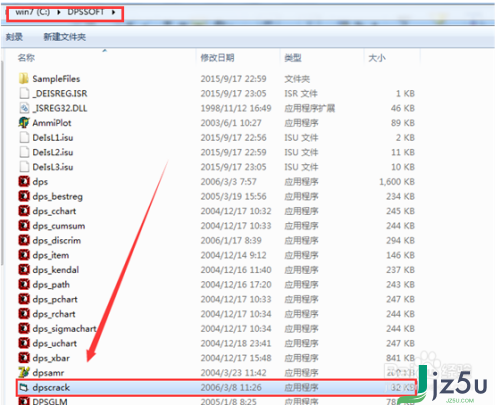Click the dps_bestreg application icon
Viewport: 500px width, 405px height.
point(24,196)
